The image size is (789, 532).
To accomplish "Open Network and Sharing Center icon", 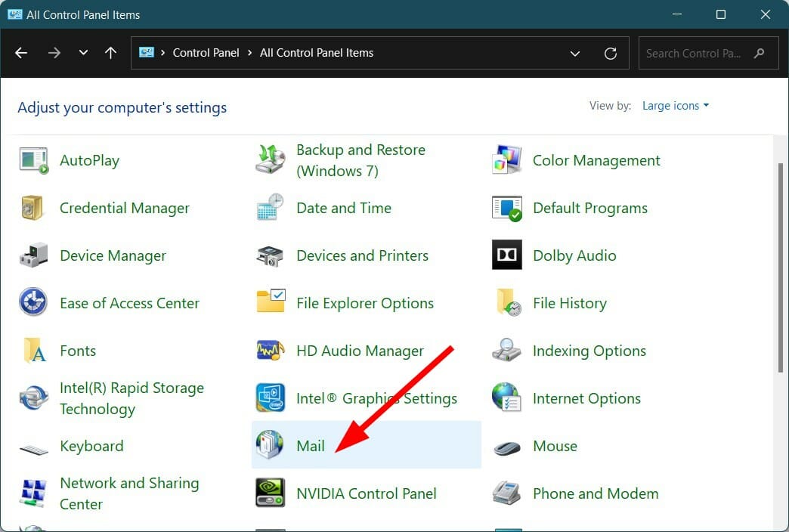I will [34, 493].
